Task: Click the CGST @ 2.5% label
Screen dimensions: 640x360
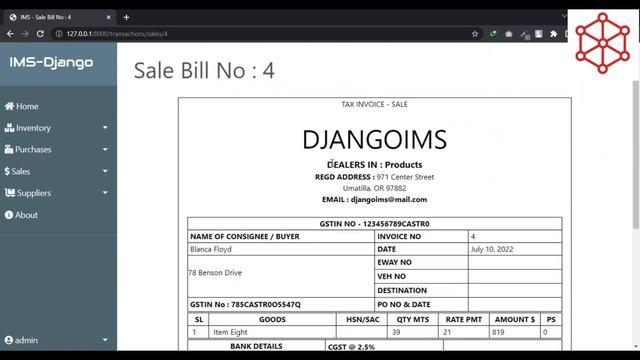Action: (351, 347)
